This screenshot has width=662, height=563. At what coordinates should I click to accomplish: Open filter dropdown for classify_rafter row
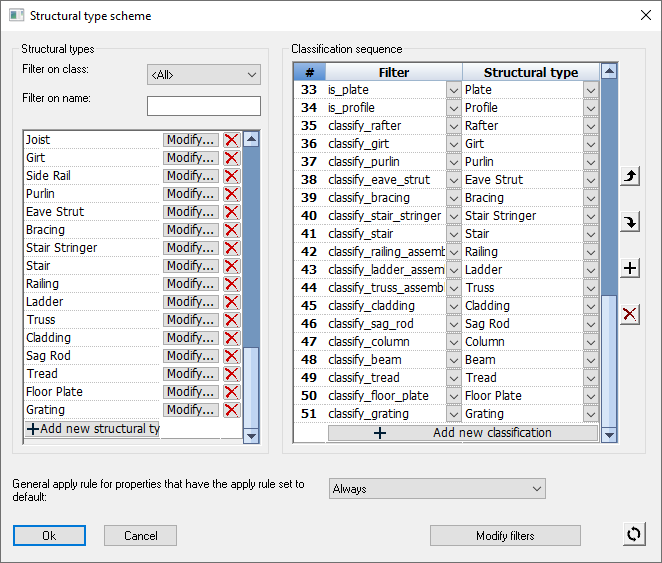453,126
